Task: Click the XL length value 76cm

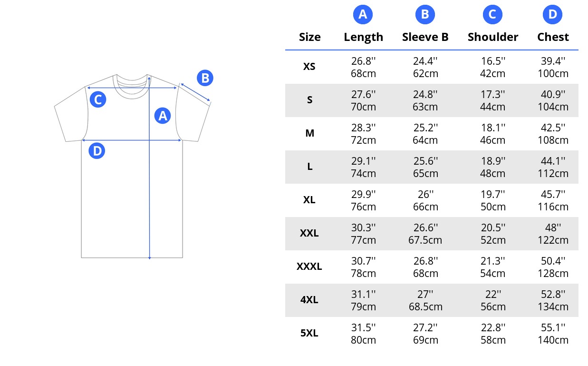Action: pyautogui.click(x=364, y=207)
